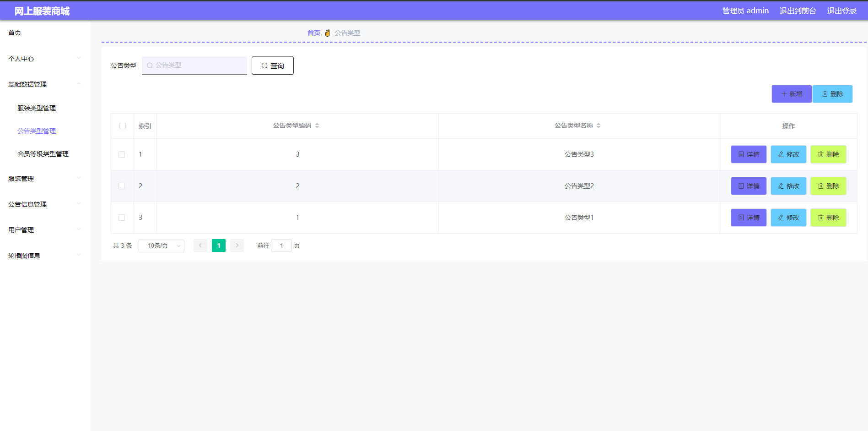Collapse 基础数据管理 sidebar menu
This screenshot has width=868, height=431.
coord(45,84)
